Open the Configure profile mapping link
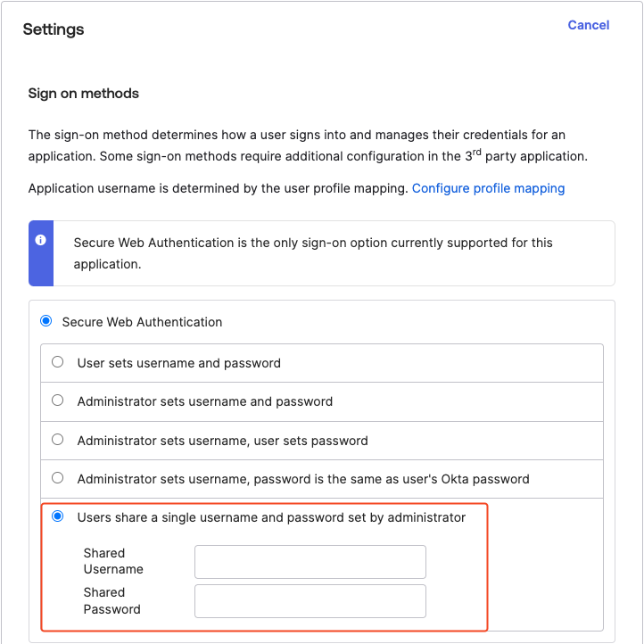 [488, 188]
